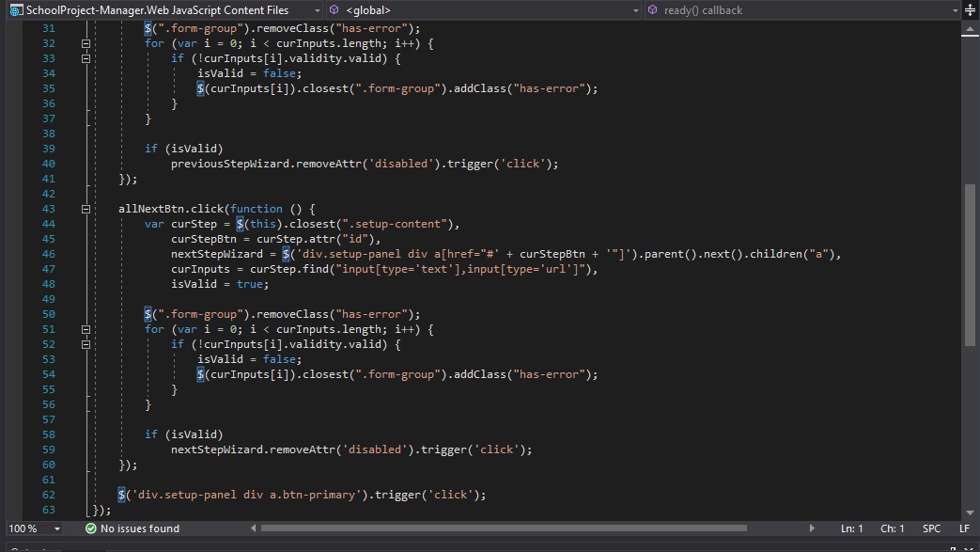This screenshot has height=552, width=980.
Task: Click ".setup-content" string on line 44
Action: tap(397, 224)
